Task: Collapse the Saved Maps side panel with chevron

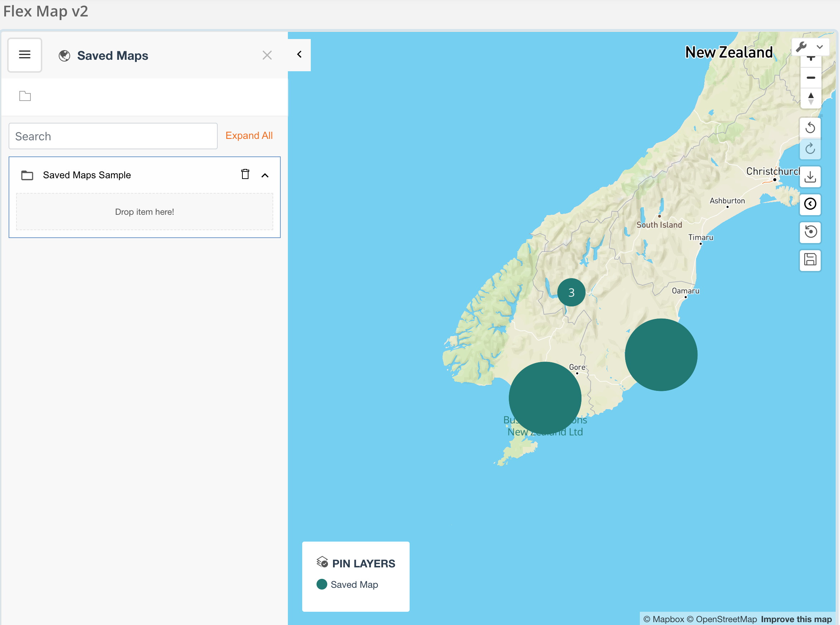Action: point(299,54)
